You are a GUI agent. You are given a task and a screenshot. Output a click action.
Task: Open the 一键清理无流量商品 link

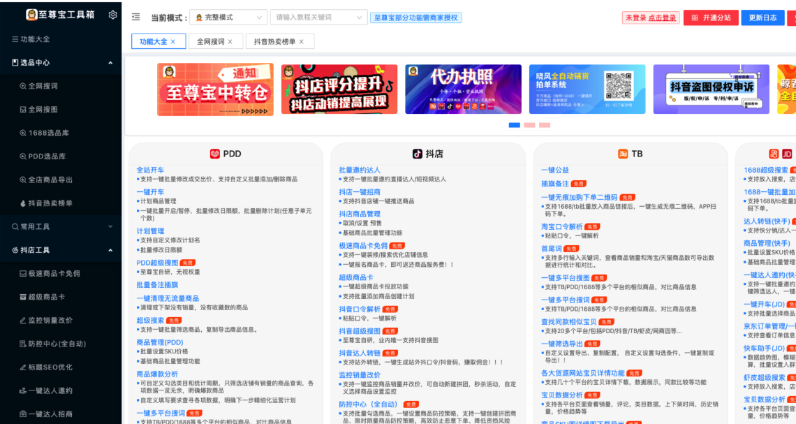click(x=168, y=298)
